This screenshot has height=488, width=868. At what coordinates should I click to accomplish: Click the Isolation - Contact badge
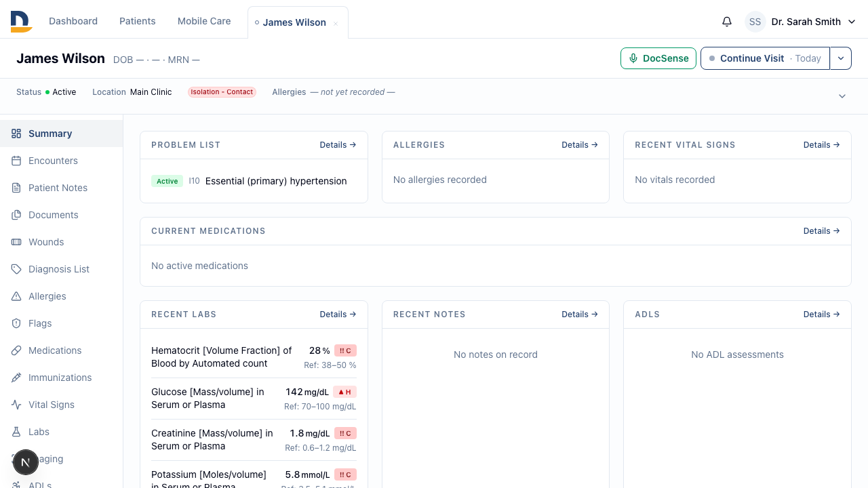coord(222,92)
